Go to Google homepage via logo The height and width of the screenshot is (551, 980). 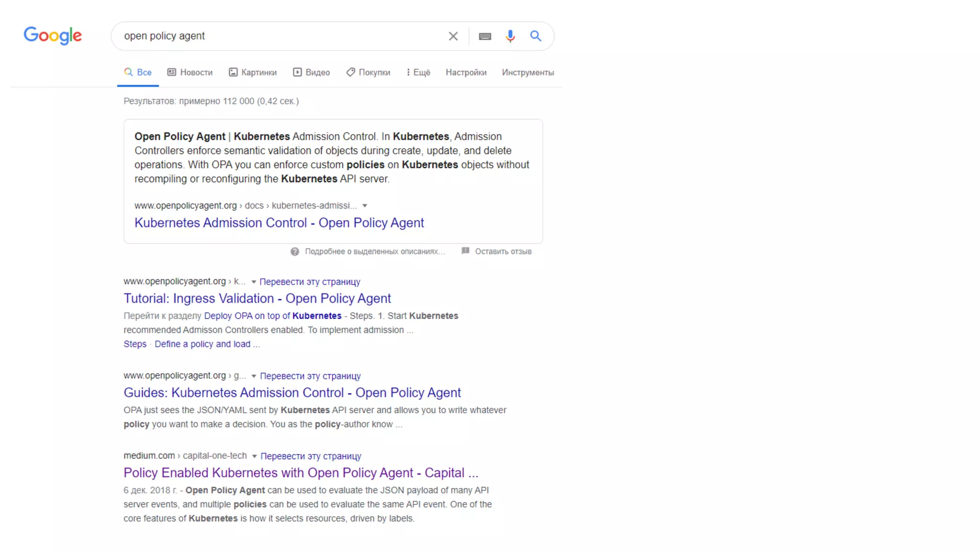tap(53, 35)
